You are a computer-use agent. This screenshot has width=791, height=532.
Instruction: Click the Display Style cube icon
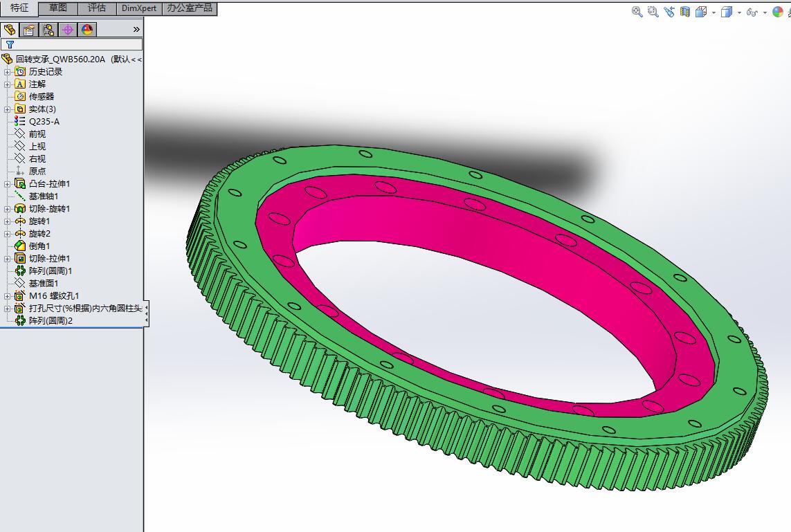(x=727, y=12)
